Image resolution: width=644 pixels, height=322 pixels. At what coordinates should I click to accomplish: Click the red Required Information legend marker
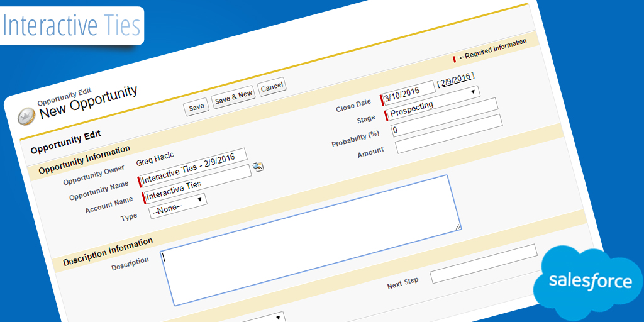click(454, 59)
